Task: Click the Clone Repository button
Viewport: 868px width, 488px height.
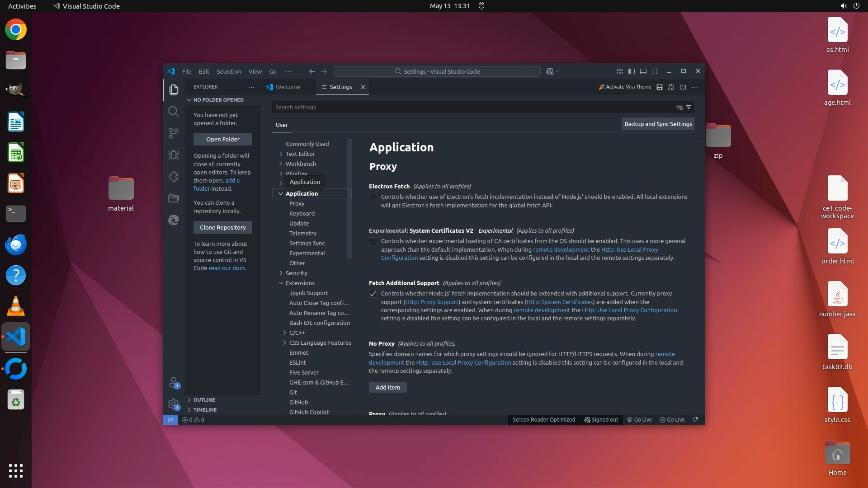Action: click(222, 227)
